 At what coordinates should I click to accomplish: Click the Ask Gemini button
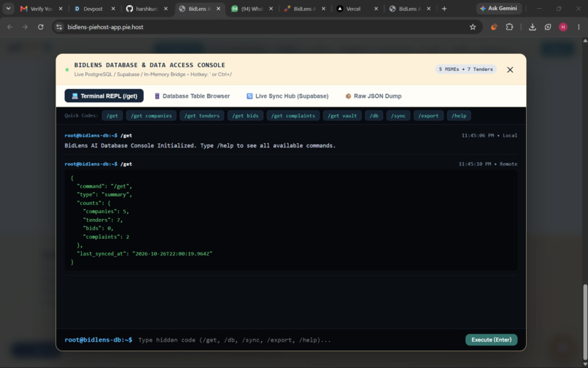[499, 8]
